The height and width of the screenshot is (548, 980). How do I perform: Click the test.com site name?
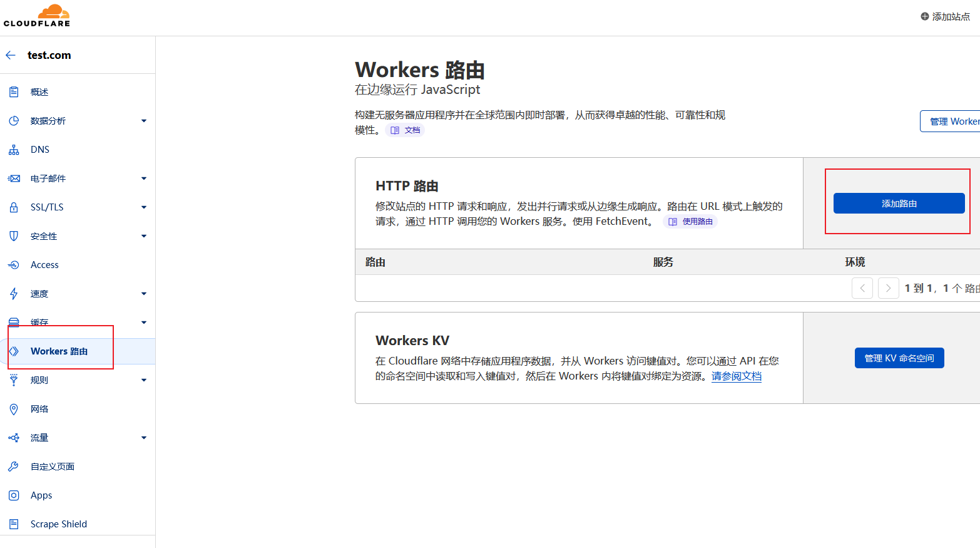[49, 55]
